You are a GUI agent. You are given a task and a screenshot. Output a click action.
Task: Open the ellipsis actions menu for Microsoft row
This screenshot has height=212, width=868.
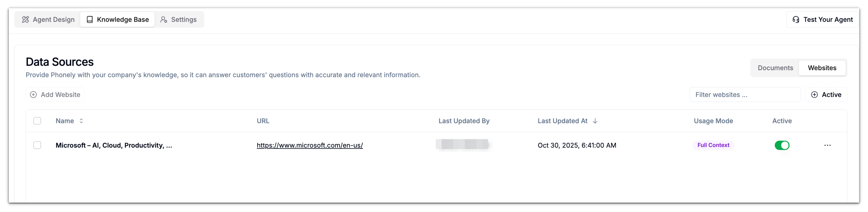click(828, 145)
